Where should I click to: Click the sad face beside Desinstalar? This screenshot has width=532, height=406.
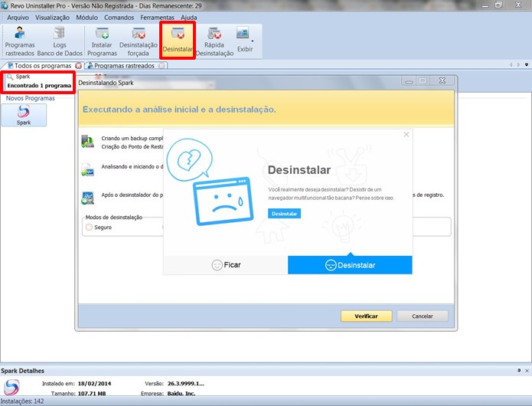point(331,265)
